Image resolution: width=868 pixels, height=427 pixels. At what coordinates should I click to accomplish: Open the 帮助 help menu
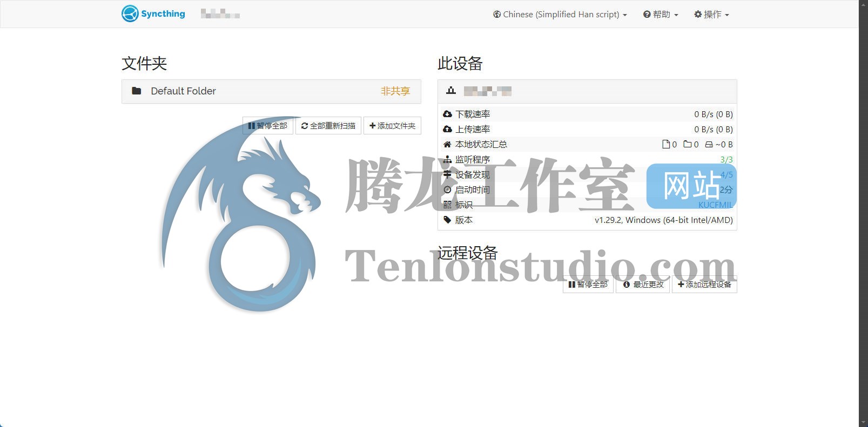[x=661, y=15]
